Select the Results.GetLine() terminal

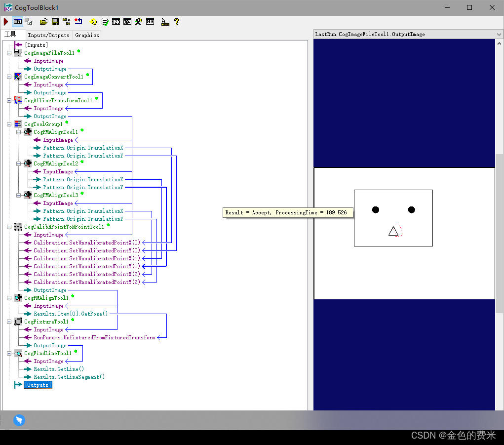pyautogui.click(x=59, y=369)
